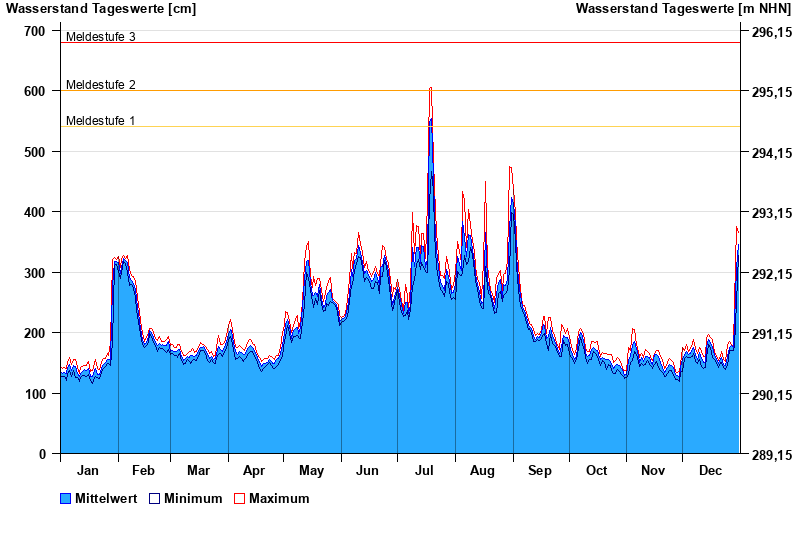Click the Meldestufe 2 threshold label

click(x=100, y=85)
